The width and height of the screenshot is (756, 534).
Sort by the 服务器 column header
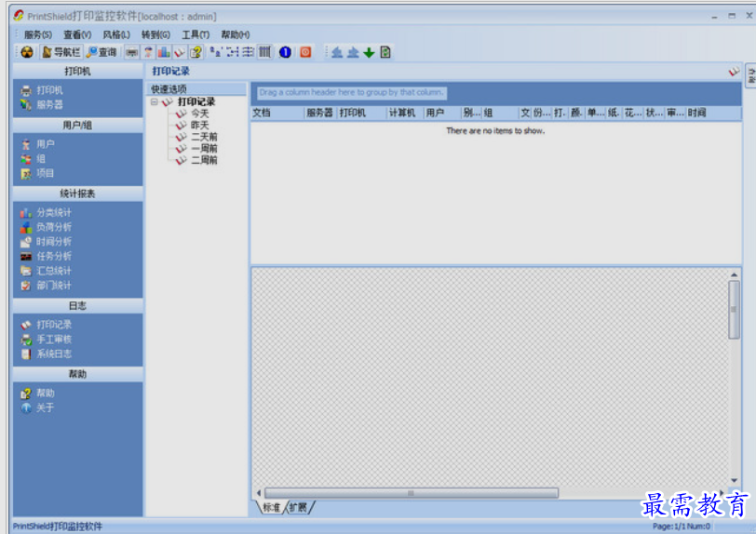pyautogui.click(x=320, y=113)
